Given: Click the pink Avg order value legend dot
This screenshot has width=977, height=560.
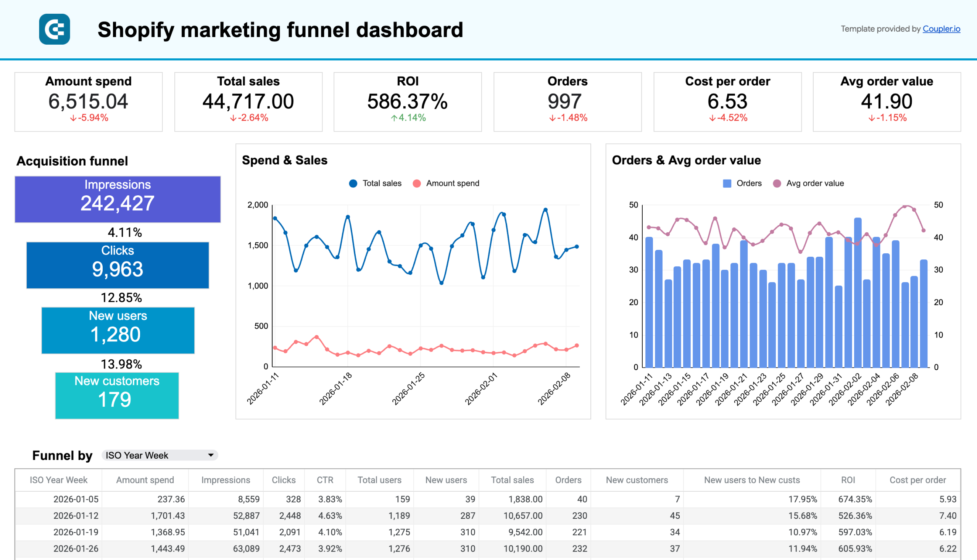Looking at the screenshot, I should [x=777, y=183].
